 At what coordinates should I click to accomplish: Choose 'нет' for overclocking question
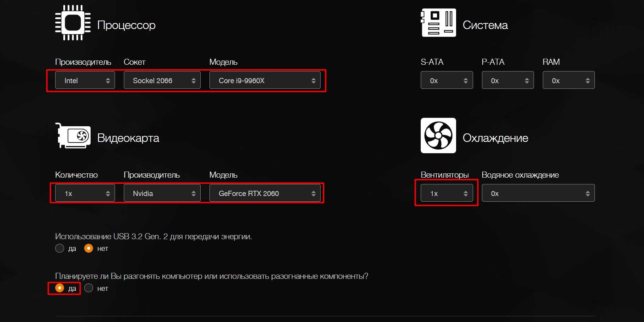[89, 288]
